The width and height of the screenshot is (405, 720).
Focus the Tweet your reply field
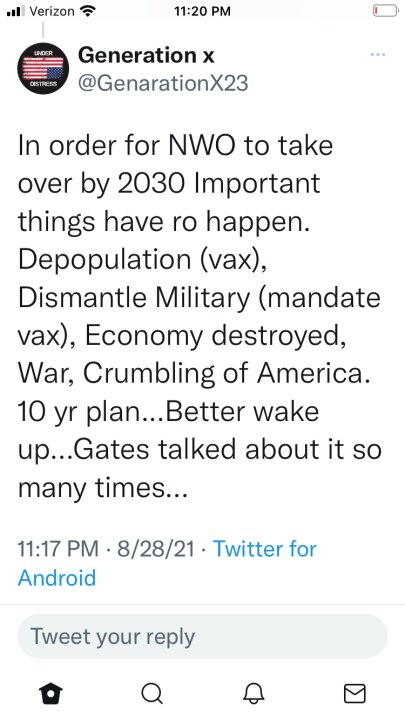point(202,636)
